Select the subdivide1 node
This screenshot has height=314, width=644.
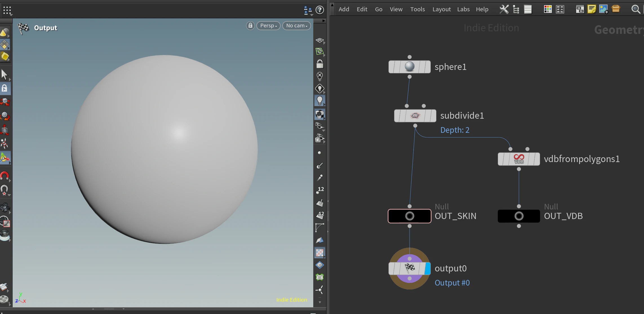point(415,116)
